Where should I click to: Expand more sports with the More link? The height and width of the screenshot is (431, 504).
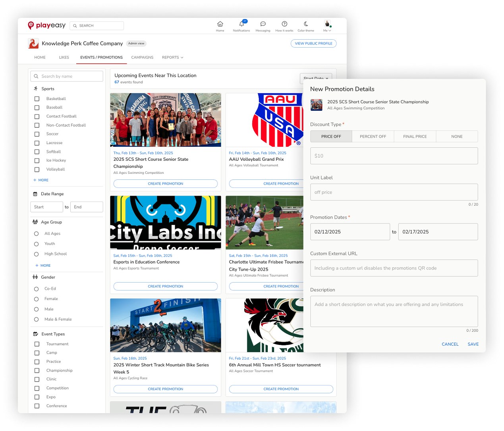(x=41, y=180)
